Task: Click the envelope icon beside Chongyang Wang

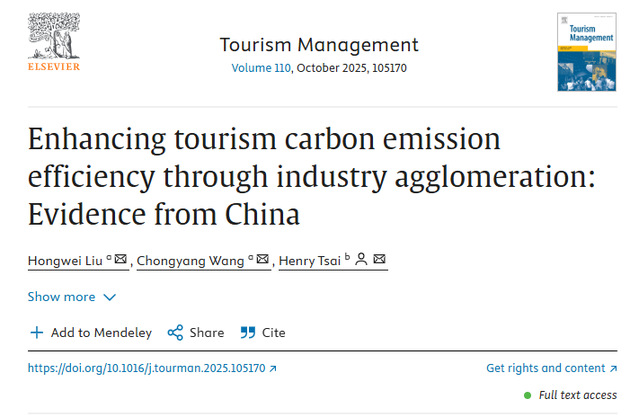Action: 263,259
